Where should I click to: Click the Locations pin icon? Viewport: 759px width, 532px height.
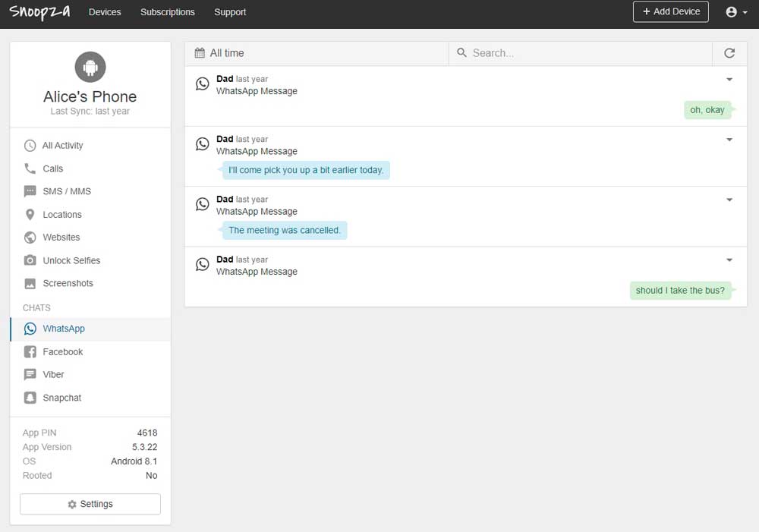30,215
